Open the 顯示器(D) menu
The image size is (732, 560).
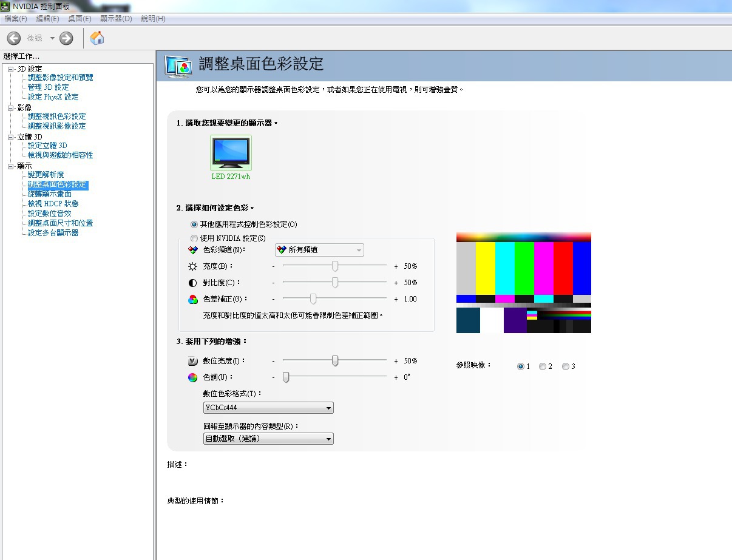coord(116,19)
